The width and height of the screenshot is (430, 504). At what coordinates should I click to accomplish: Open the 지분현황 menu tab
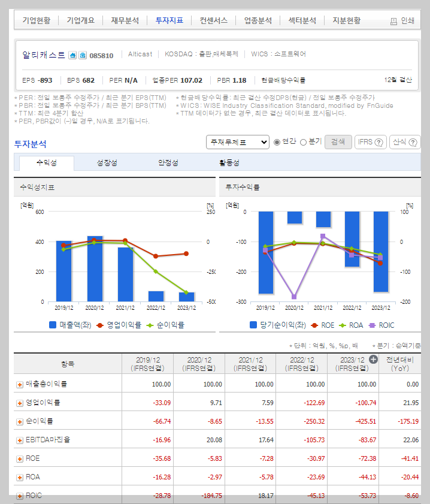coord(347,20)
